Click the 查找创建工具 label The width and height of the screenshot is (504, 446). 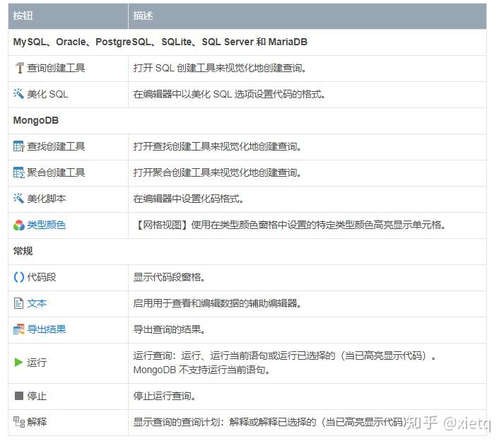(56, 146)
